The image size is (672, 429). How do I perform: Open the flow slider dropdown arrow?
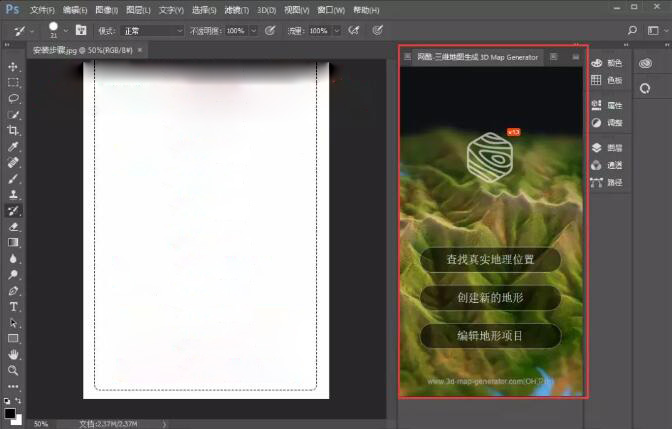[337, 31]
